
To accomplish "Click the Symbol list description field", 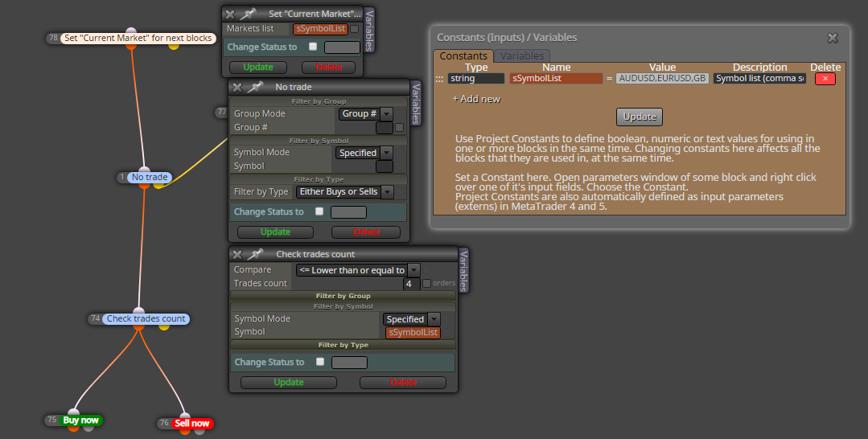I will tap(759, 79).
